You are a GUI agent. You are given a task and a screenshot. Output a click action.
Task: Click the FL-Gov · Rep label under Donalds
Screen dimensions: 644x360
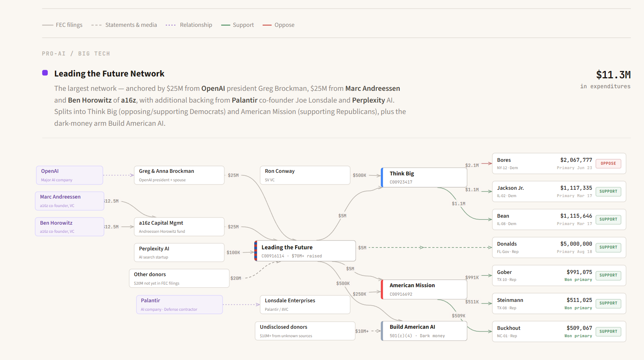508,252
